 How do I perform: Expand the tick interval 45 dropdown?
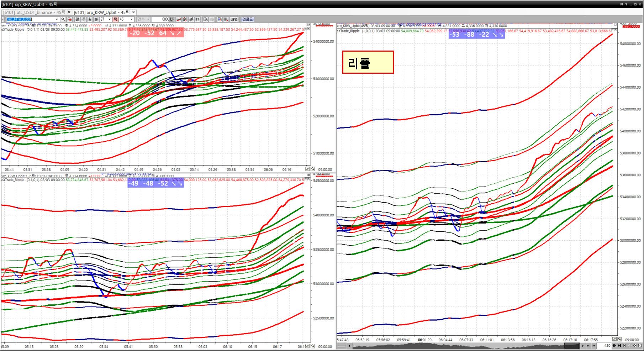(x=132, y=19)
